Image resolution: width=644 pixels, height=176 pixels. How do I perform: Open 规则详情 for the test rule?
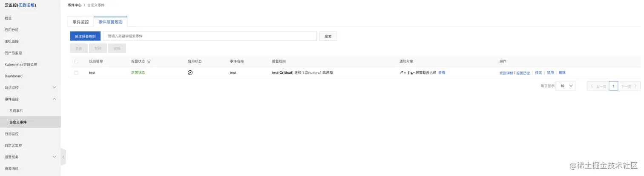point(506,73)
